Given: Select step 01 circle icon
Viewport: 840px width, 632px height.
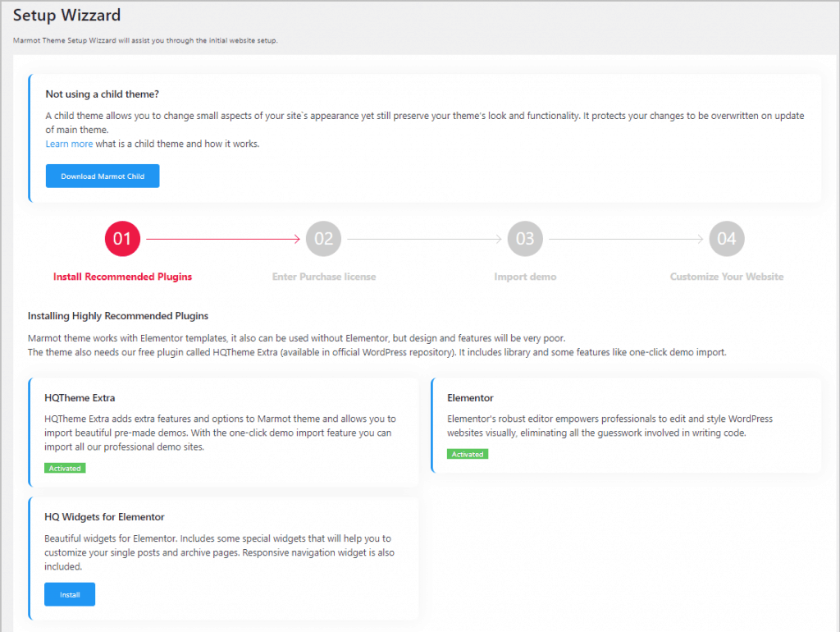Looking at the screenshot, I should pos(123,239).
